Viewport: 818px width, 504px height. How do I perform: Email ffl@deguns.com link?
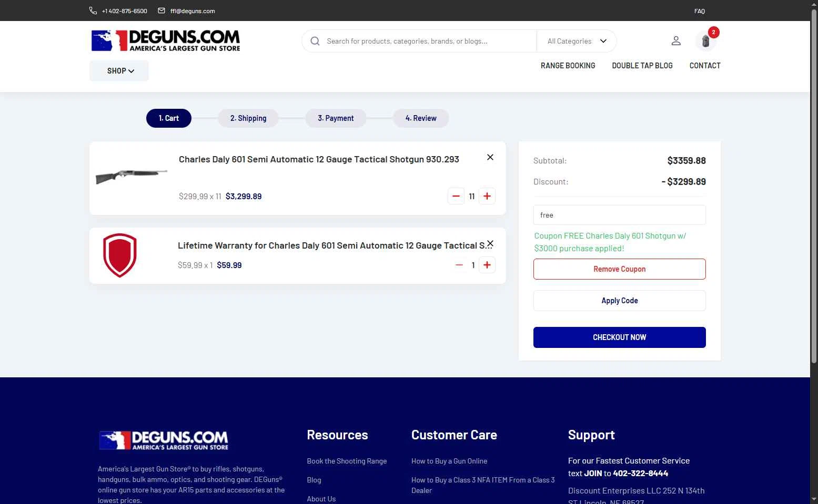[x=193, y=11]
